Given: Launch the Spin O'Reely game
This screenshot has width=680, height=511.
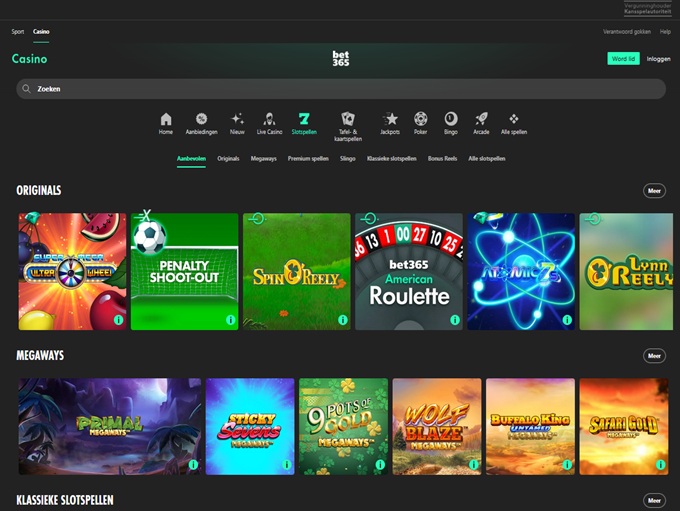Looking at the screenshot, I should [297, 272].
